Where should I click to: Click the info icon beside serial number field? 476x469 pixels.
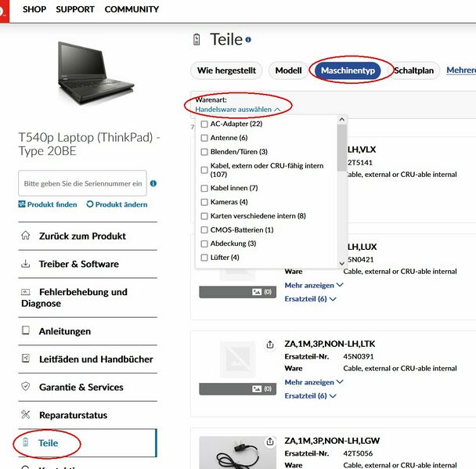coord(153,183)
